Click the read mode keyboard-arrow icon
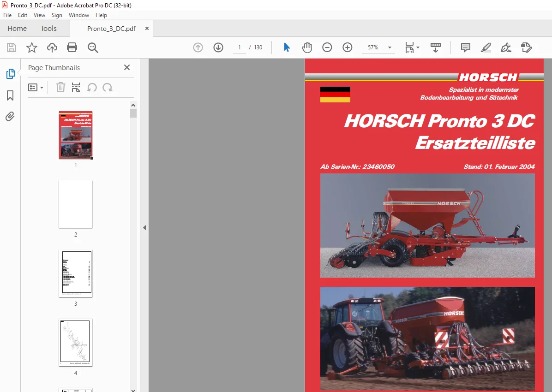Screen dimensions: 552x392 [x=436, y=48]
